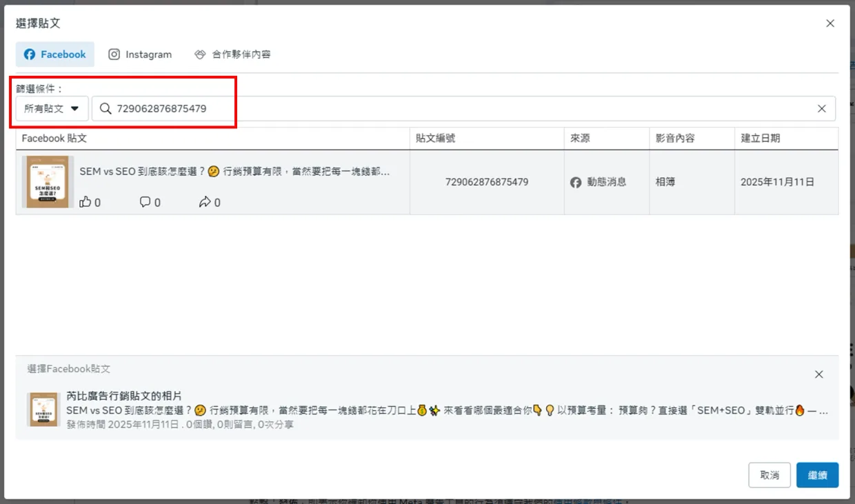This screenshot has height=504, width=855.
Task: Select the post row with ID 729062876875479
Action: click(x=427, y=183)
